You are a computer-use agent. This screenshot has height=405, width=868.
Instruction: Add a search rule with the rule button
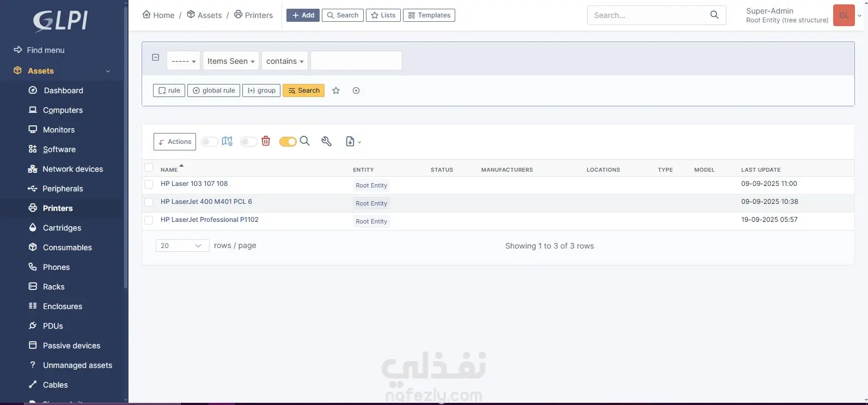click(x=169, y=90)
